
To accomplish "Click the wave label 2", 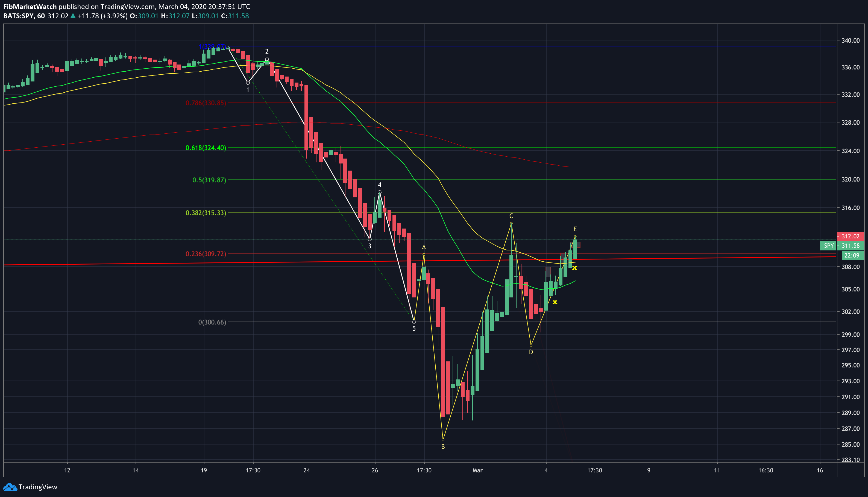I will coord(267,52).
